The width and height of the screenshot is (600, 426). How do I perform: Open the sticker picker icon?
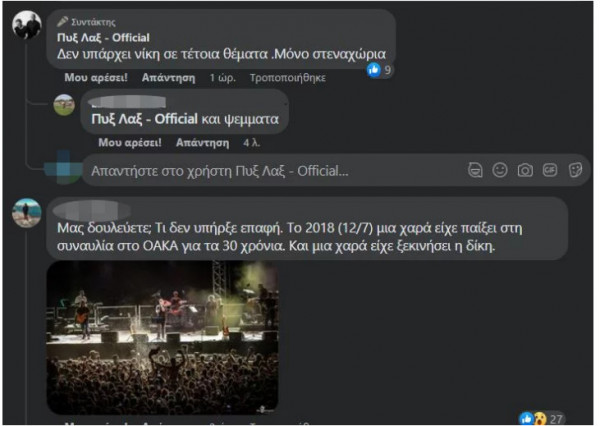575,170
